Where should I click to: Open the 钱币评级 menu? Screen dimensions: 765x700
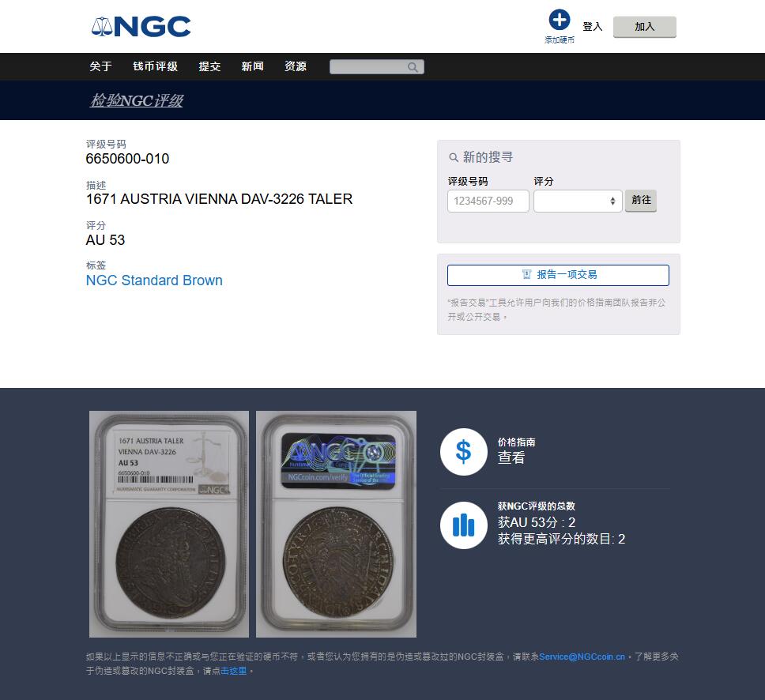pos(155,66)
